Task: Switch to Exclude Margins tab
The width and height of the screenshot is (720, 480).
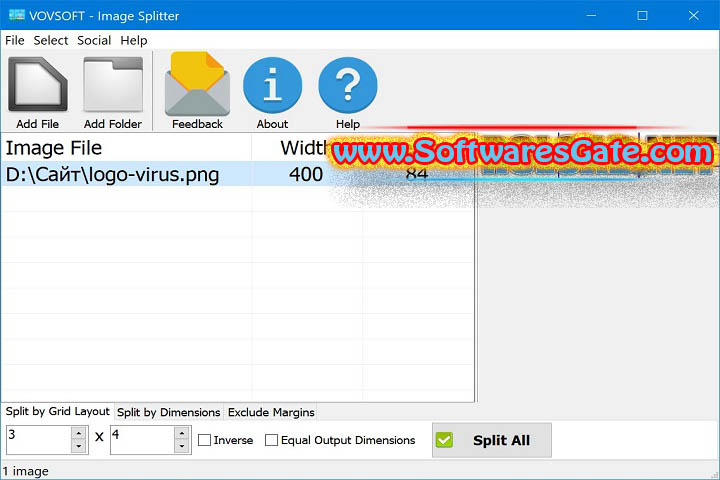Action: 271,412
